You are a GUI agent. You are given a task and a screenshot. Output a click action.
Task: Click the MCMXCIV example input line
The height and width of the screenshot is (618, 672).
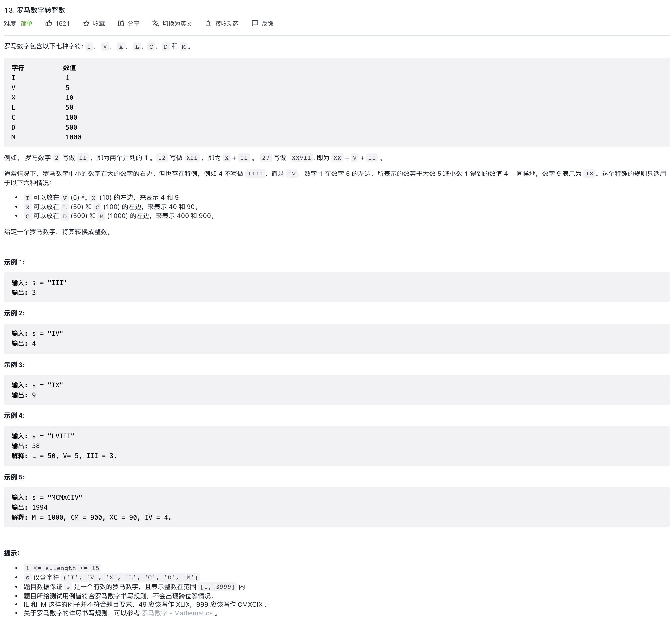[x=47, y=497]
